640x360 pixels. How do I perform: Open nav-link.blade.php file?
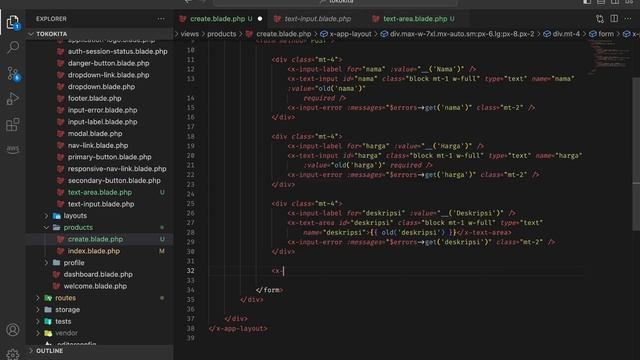coord(98,145)
